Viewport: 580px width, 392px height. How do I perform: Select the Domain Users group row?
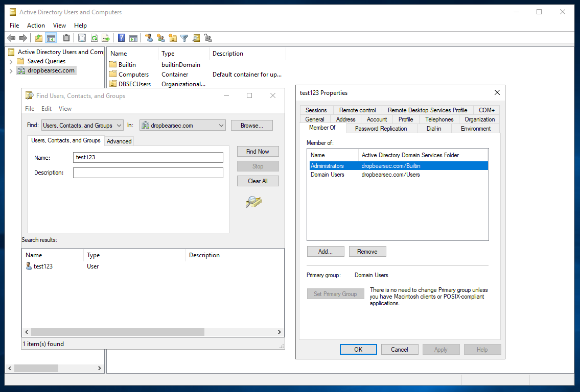[x=399, y=175]
